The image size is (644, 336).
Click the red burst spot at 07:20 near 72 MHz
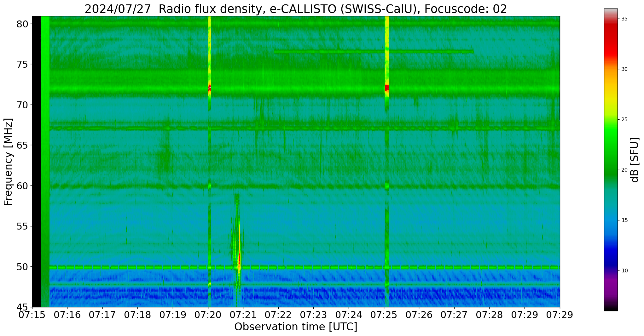click(210, 88)
